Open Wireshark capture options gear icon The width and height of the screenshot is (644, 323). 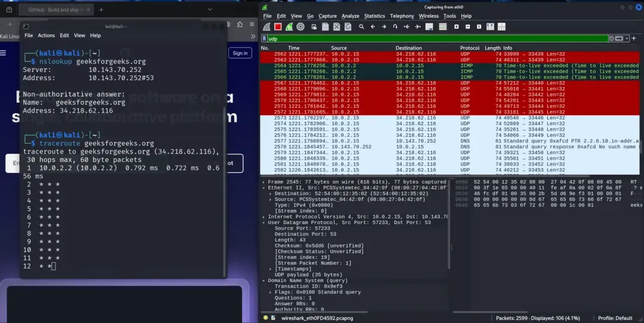pos(301,27)
